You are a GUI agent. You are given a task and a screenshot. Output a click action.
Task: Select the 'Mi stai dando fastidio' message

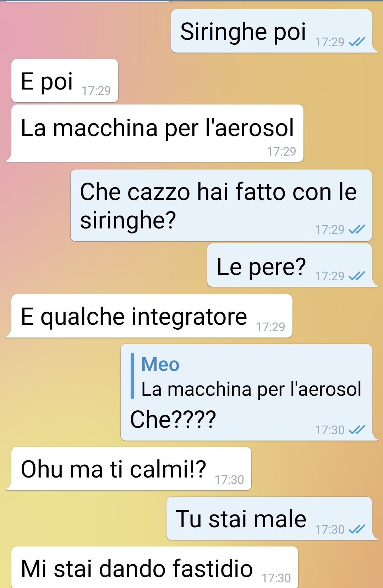155,567
